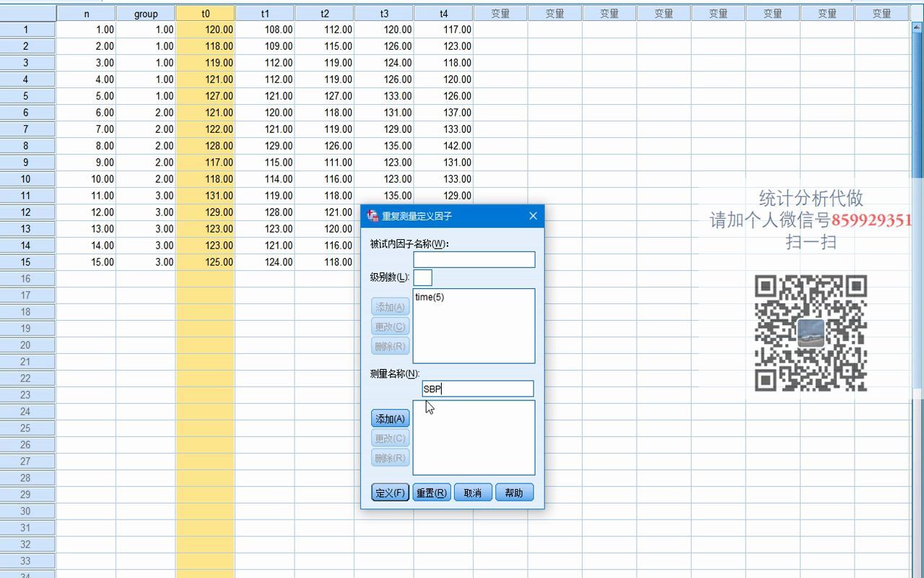Select empty row header 20
The width and height of the screenshot is (924, 578).
coord(26,345)
